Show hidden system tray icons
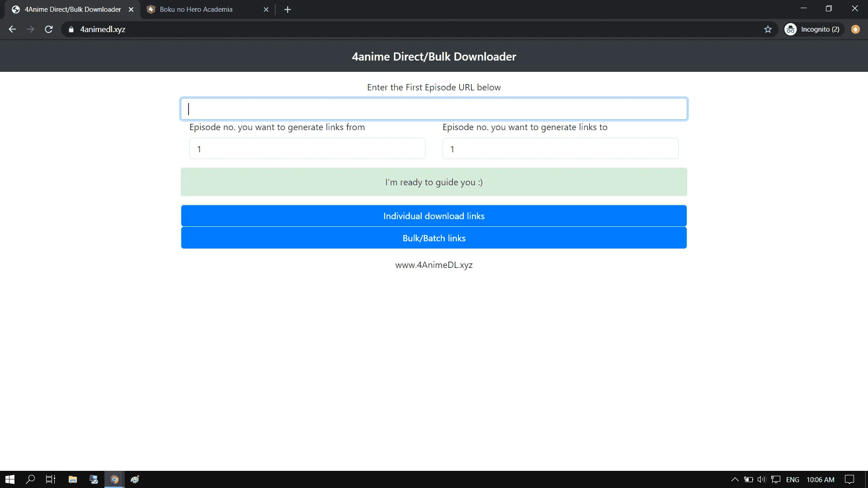This screenshot has width=868, height=488. 735,479
